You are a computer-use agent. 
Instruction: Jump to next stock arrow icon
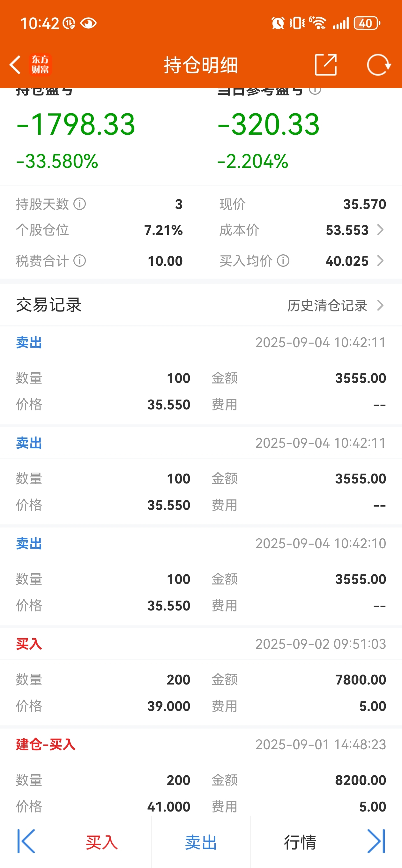click(x=376, y=842)
